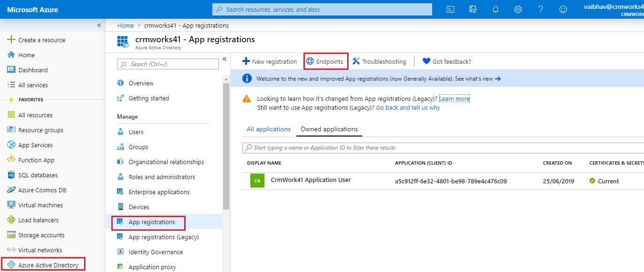Click the See what's new arrow

498,79
